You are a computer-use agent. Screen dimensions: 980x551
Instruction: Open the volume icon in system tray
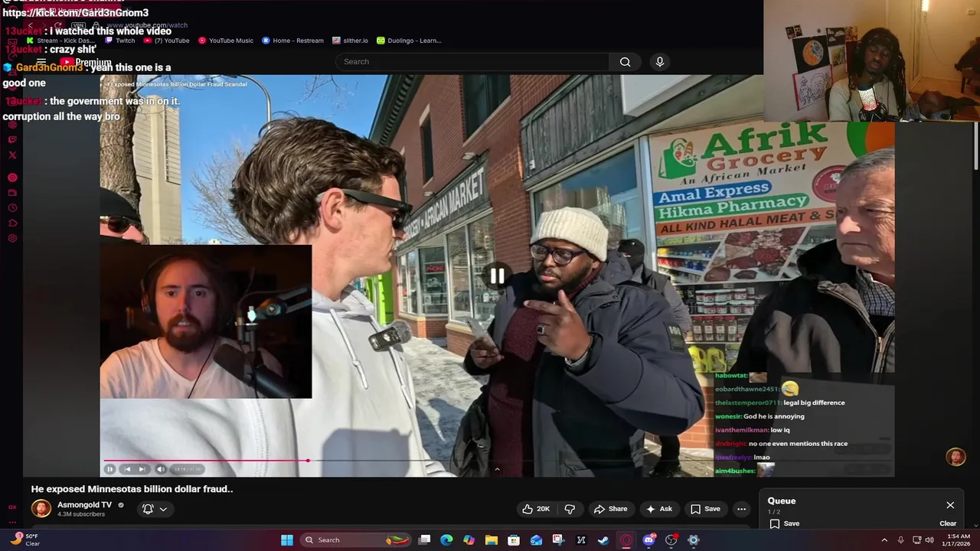point(929,540)
